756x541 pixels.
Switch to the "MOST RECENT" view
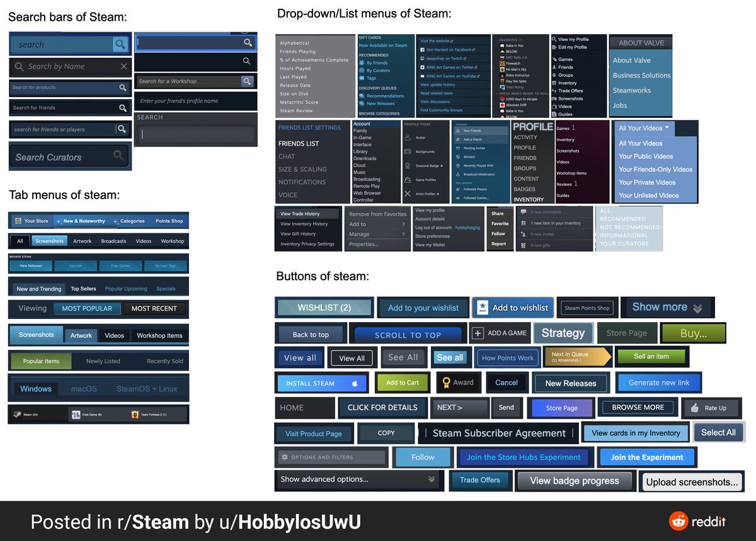tap(154, 308)
